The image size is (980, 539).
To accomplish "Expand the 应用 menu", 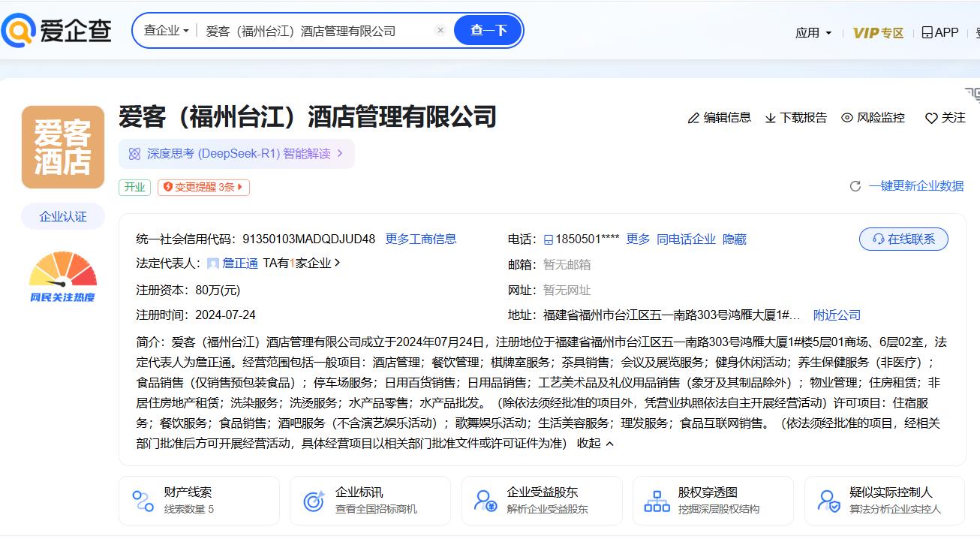I will coord(813,33).
